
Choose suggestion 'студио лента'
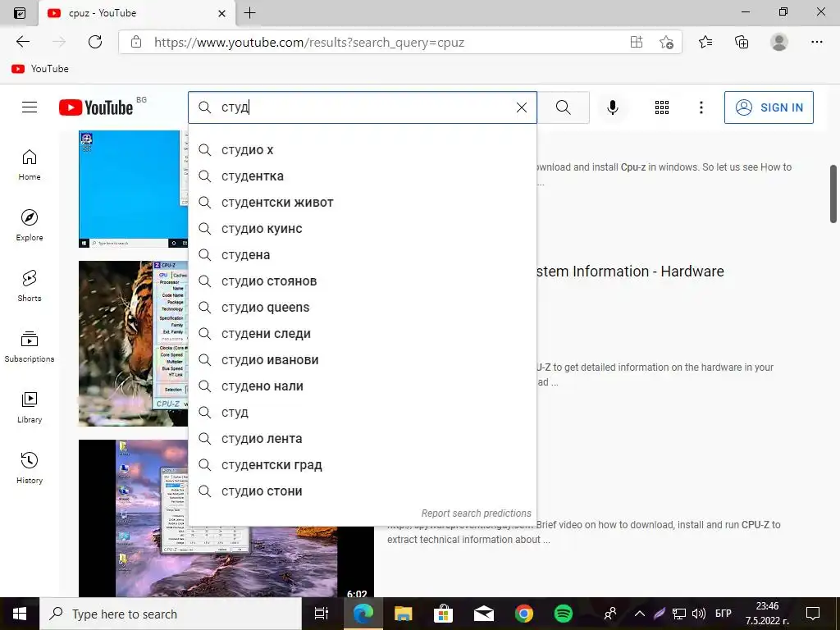[363, 439]
